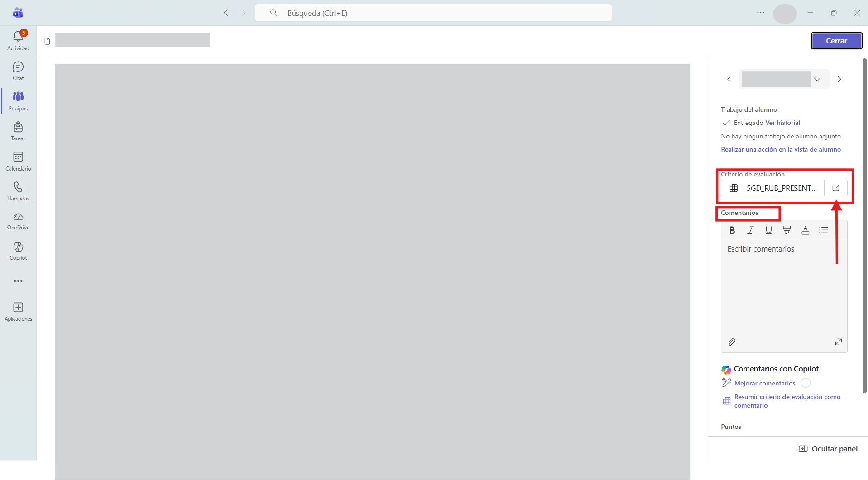Open the profile avatar menu
868x480 pixels.
coord(785,14)
